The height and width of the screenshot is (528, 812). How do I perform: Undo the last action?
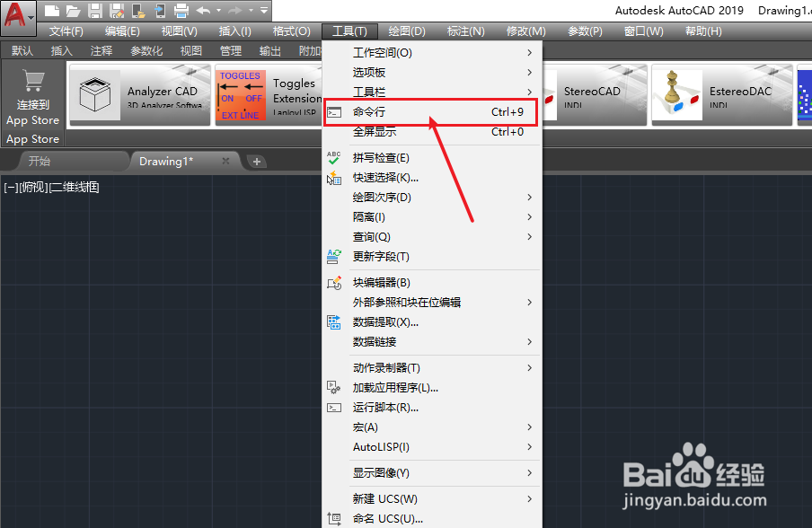click(x=204, y=11)
